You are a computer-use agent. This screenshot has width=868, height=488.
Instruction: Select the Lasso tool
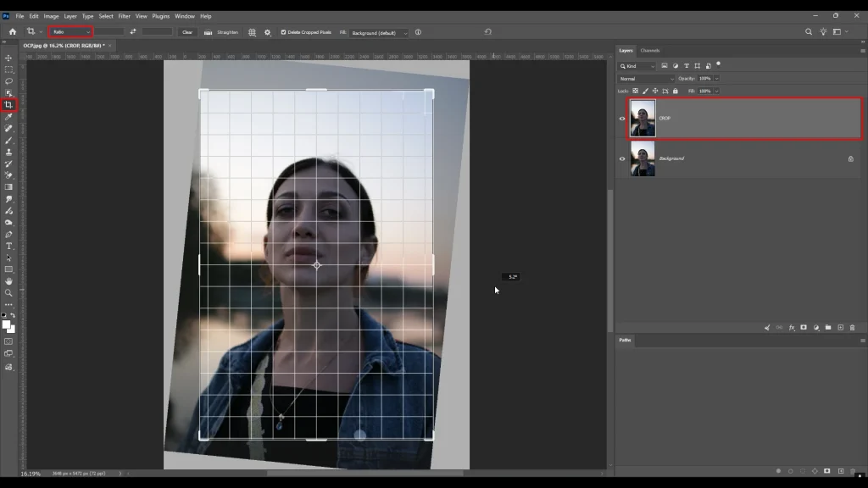[x=8, y=81]
